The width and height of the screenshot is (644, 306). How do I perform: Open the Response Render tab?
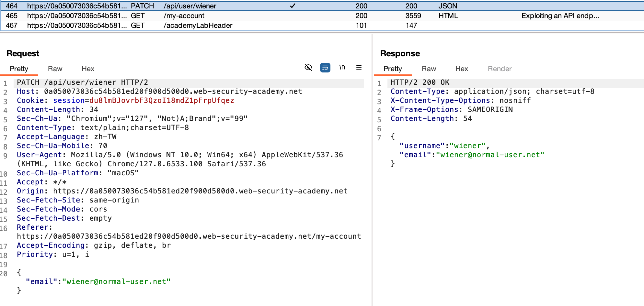(x=500, y=69)
